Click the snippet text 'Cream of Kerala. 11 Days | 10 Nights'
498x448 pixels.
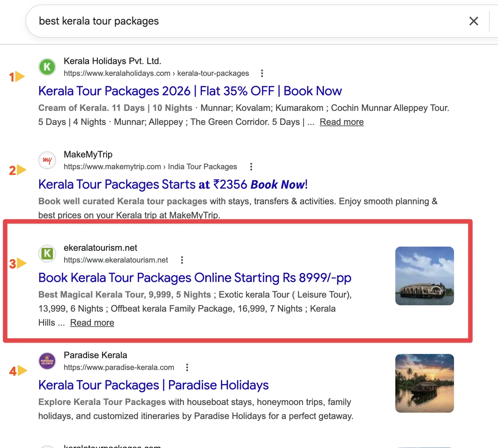[x=115, y=108]
